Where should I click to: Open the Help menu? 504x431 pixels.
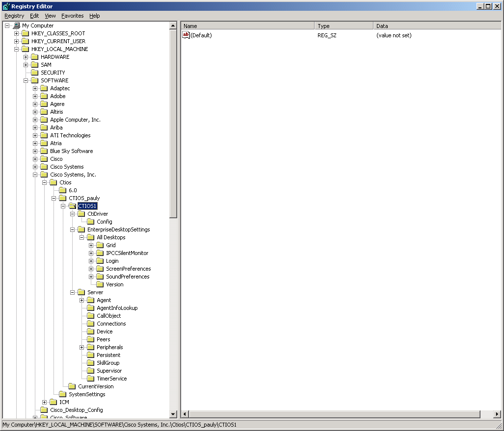(95, 16)
